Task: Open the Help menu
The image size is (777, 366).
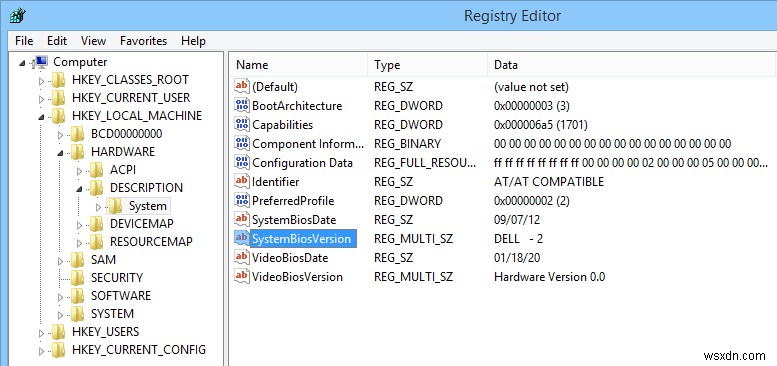Action: click(193, 41)
